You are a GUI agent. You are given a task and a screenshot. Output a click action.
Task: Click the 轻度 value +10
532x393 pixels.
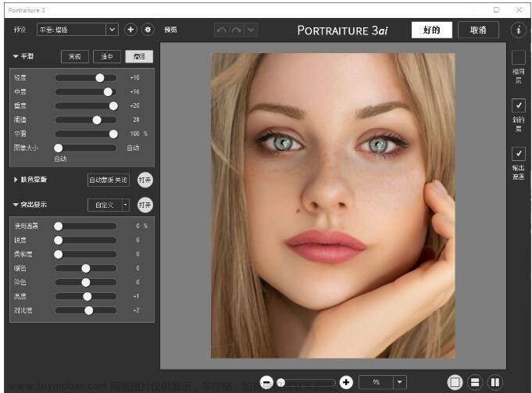coord(134,77)
